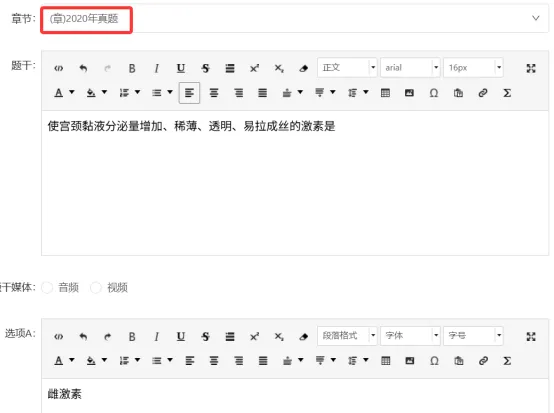The image size is (554, 413).
Task: Apply underline in 选项A editor toolbar
Action: [181, 336]
